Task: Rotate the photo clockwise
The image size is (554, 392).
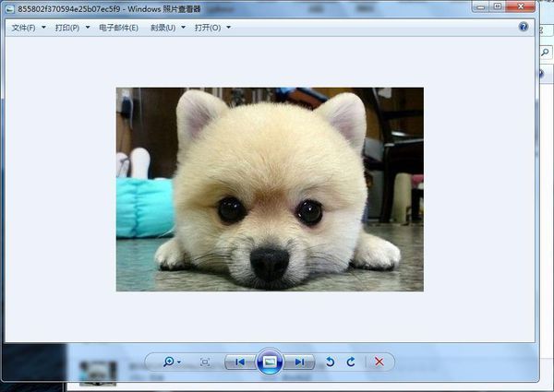Action: click(x=351, y=362)
